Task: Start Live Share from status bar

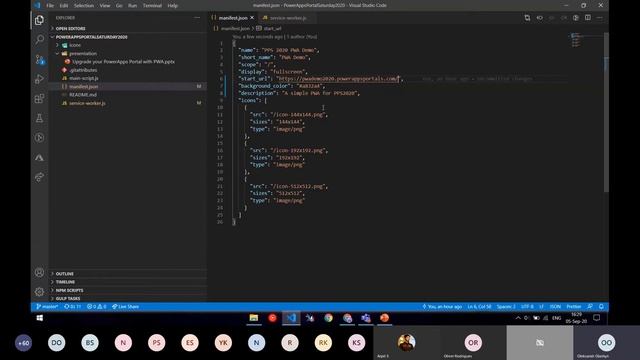Action: (x=125, y=307)
